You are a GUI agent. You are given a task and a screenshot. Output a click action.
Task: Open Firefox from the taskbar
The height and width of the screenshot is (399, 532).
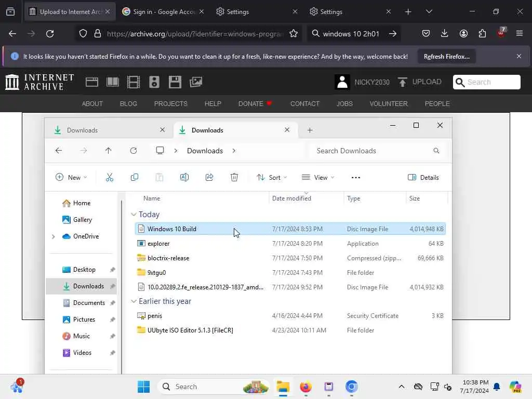305,387
